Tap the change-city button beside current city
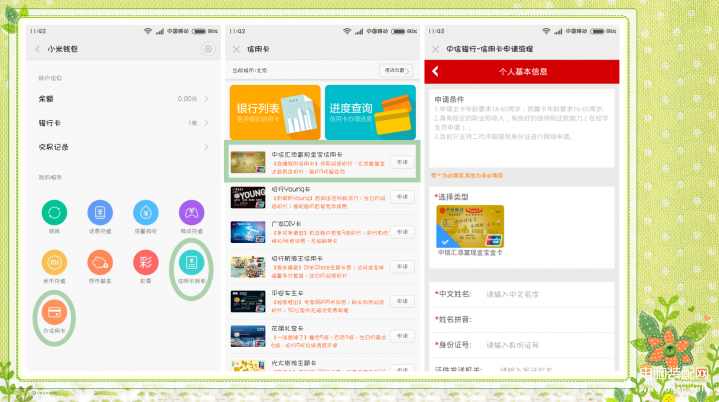The height and width of the screenshot is (402, 719). pyautogui.click(x=396, y=71)
